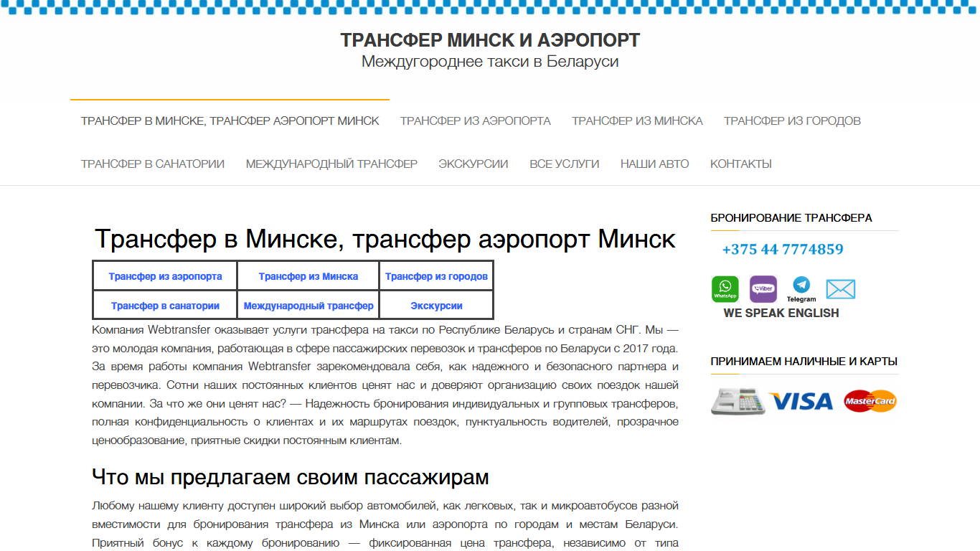Open Telegram contact icon
Image resolution: width=980 pixels, height=551 pixels.
click(x=801, y=289)
